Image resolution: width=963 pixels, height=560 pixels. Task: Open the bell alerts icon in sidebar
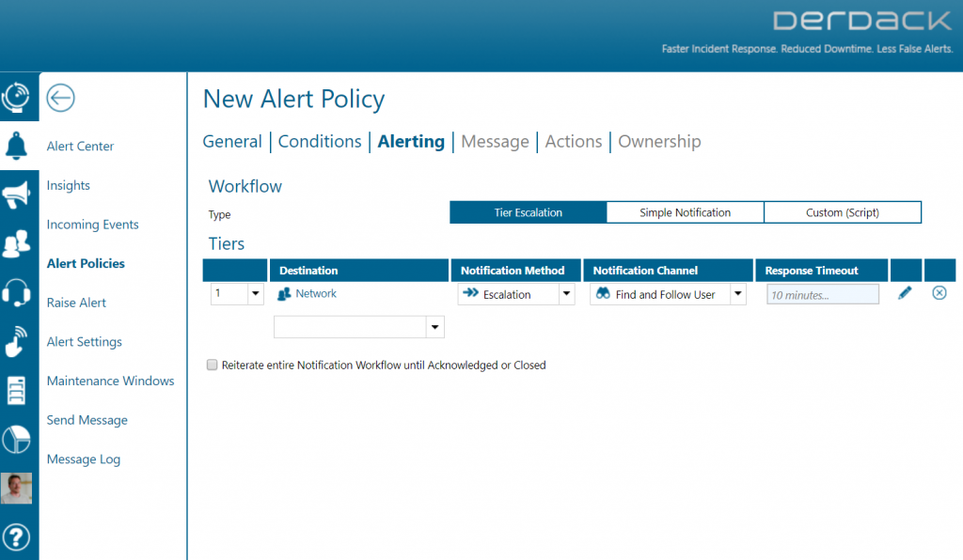[17, 146]
